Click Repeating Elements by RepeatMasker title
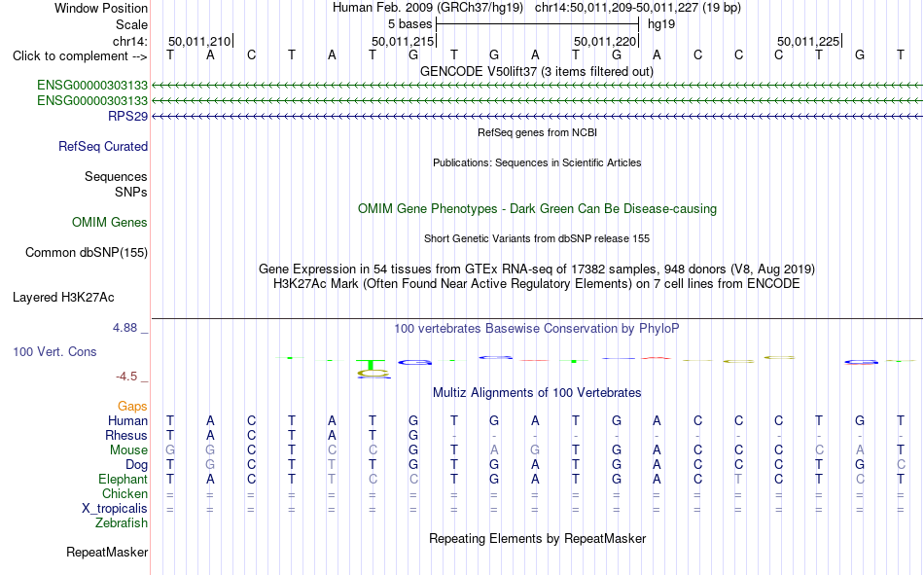Image resolution: width=924 pixels, height=575 pixels. (537, 538)
